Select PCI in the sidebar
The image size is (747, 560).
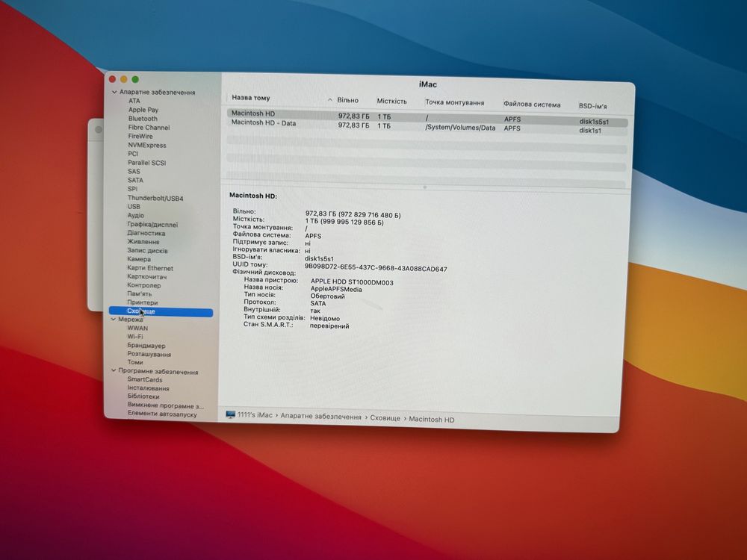point(133,154)
